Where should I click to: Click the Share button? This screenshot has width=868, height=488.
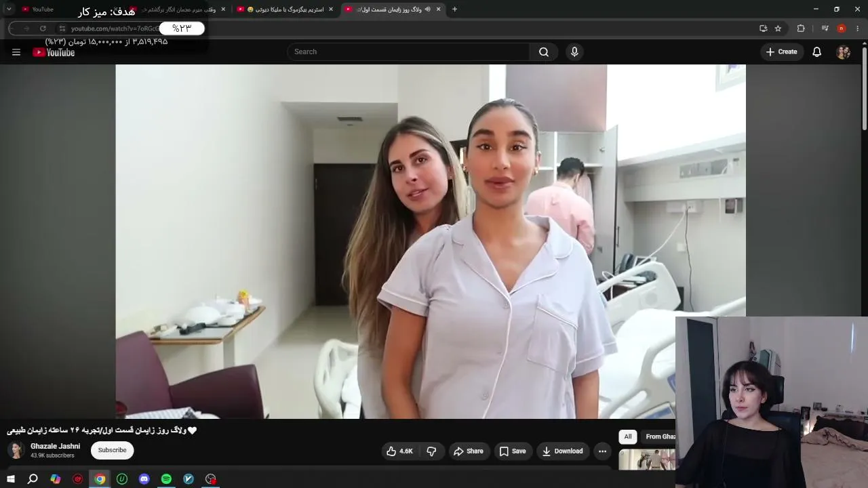pyautogui.click(x=469, y=451)
